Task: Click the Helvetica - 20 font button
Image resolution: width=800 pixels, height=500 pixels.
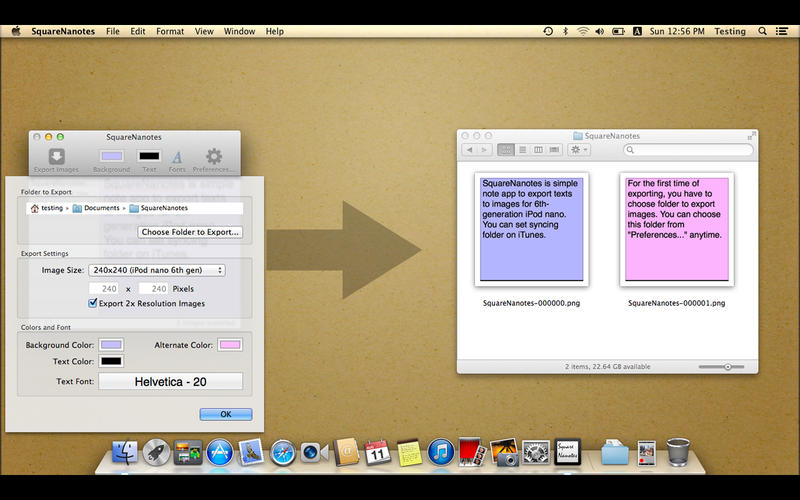Action: 170,382
